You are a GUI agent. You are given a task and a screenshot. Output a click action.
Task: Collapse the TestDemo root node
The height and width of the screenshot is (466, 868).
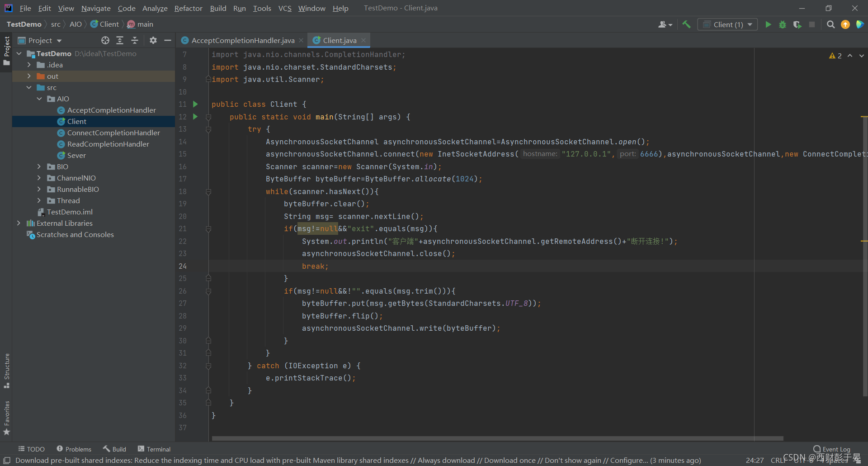pos(19,53)
